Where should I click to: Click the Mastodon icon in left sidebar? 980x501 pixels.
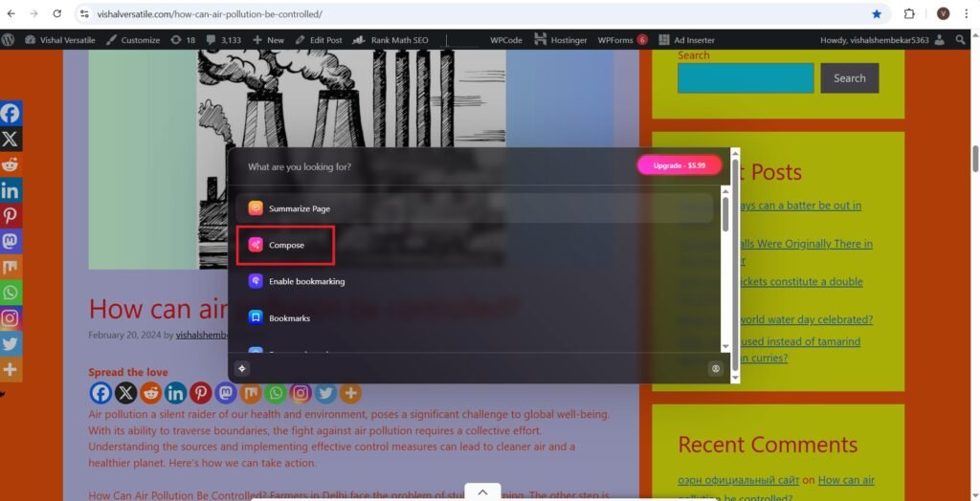click(x=11, y=241)
